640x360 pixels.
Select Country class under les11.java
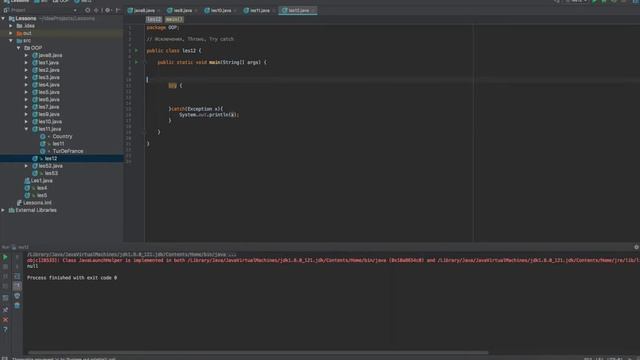[x=62, y=136]
